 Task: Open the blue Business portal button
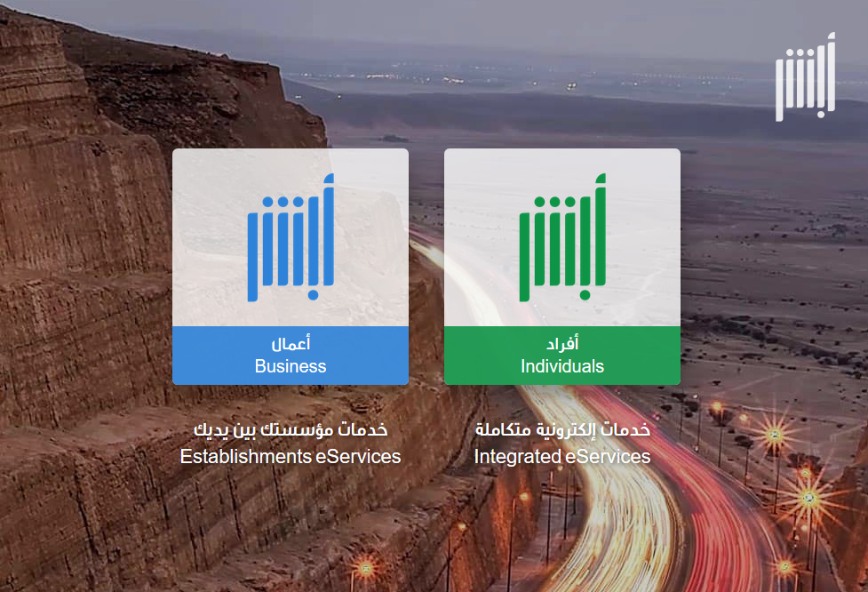click(291, 356)
